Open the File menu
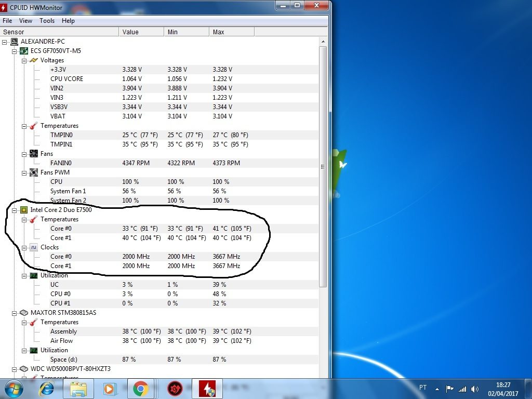Screen dimensions: 532x399 pos(7,21)
